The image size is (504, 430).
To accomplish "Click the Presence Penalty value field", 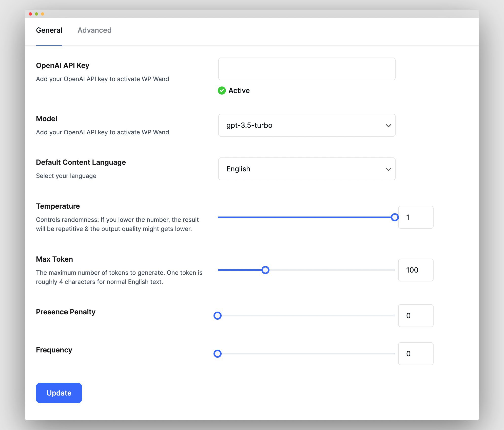I will (416, 316).
